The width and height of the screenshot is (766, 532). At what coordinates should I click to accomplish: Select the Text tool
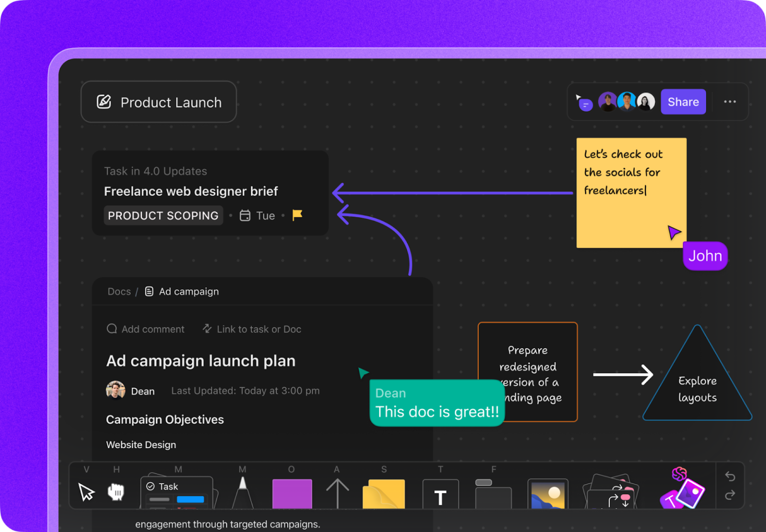point(440,494)
